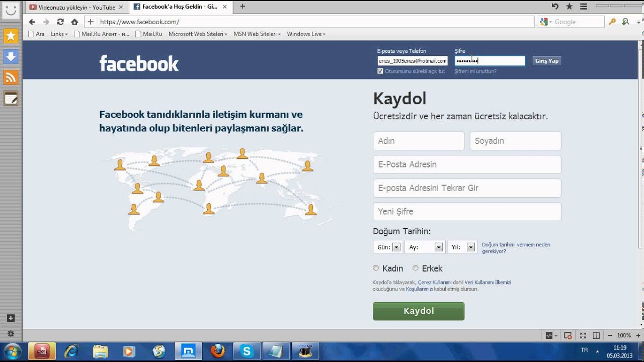Screen dimensions: 644x362
Task: Open a new tab with plus button
Action: point(243,7)
